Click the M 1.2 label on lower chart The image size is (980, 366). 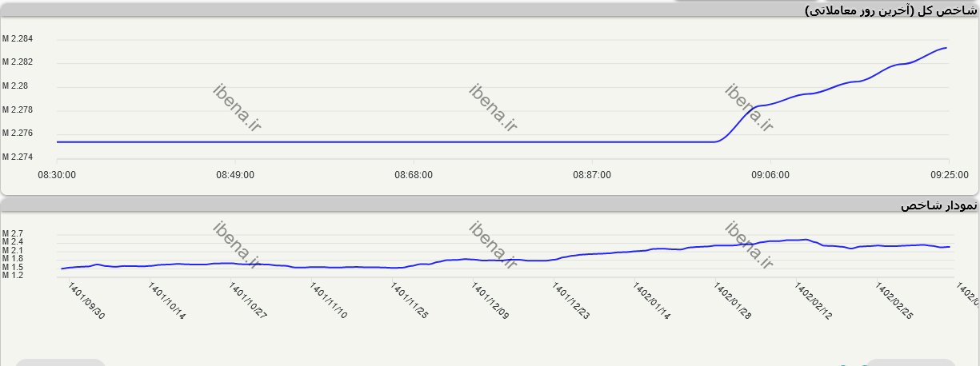coord(12,275)
